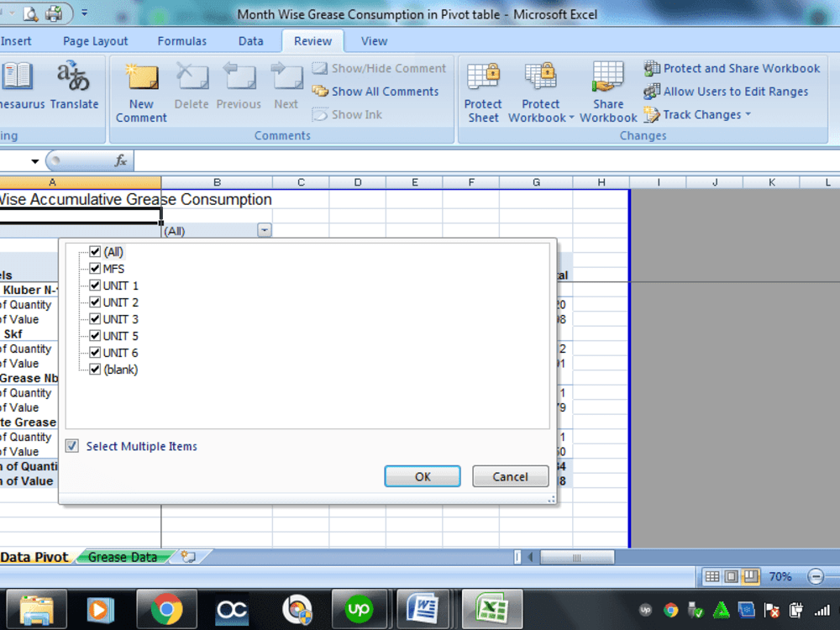Toggle the UNIT 3 checkbox
The width and height of the screenshot is (840, 630).
[95, 318]
